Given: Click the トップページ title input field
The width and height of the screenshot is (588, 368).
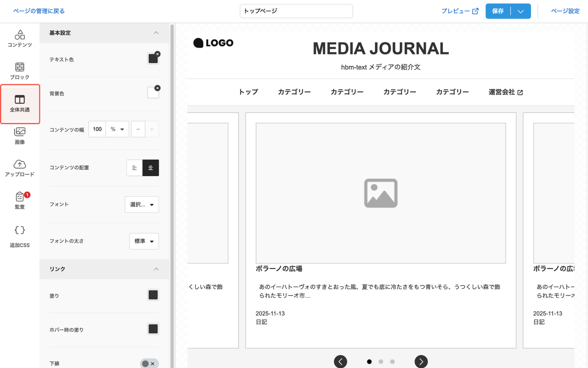Looking at the screenshot, I should click(x=296, y=11).
